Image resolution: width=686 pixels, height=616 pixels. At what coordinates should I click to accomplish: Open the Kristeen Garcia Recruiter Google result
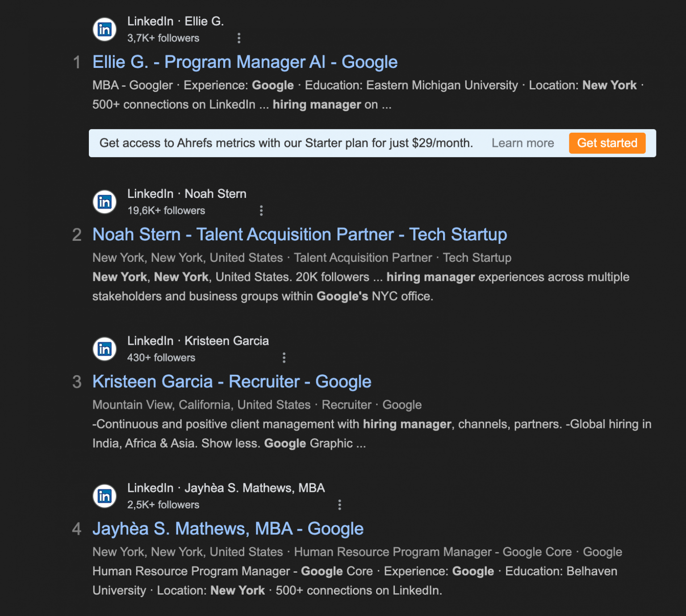(x=231, y=381)
